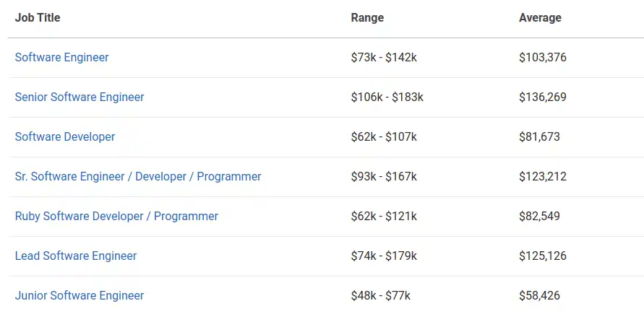The height and width of the screenshot is (314, 644).
Task: Click the $103,376 average salary
Action: click(x=543, y=58)
